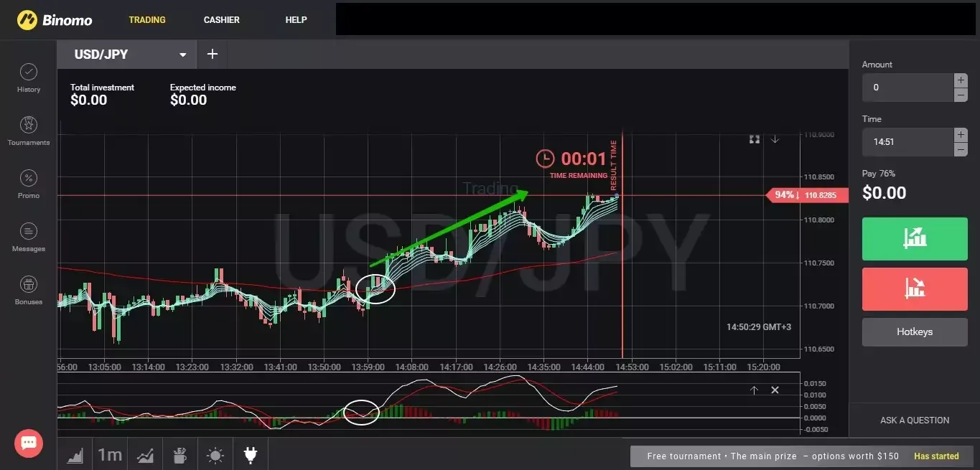Image resolution: width=980 pixels, height=470 pixels.
Task: Click the Amount input field
Action: click(907, 88)
